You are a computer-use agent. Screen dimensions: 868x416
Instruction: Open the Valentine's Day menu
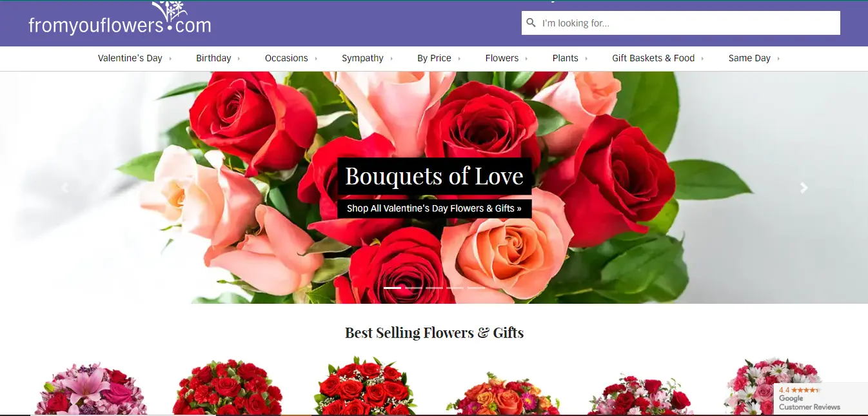coord(135,58)
